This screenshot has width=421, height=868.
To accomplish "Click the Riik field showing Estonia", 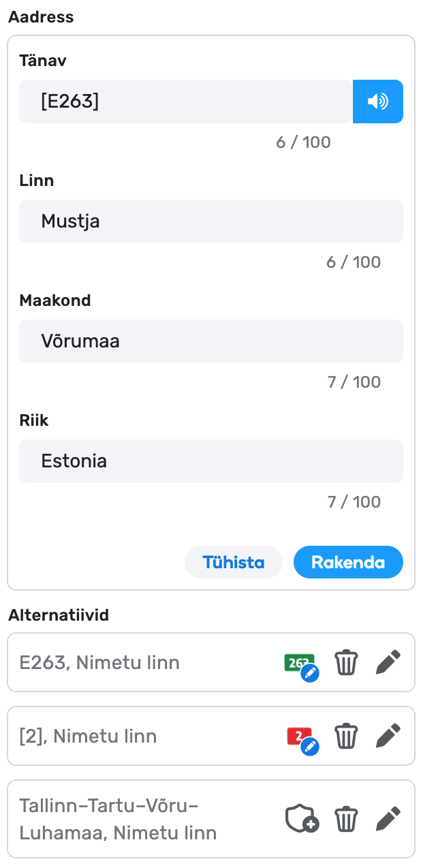I will pos(210,461).
